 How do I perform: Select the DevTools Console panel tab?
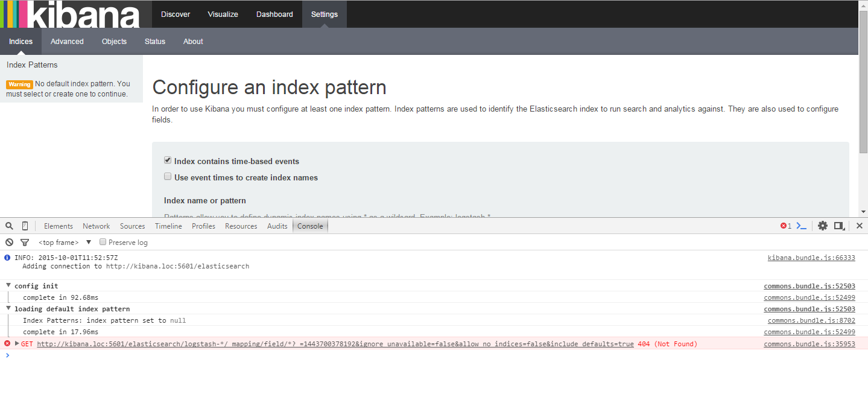310,226
